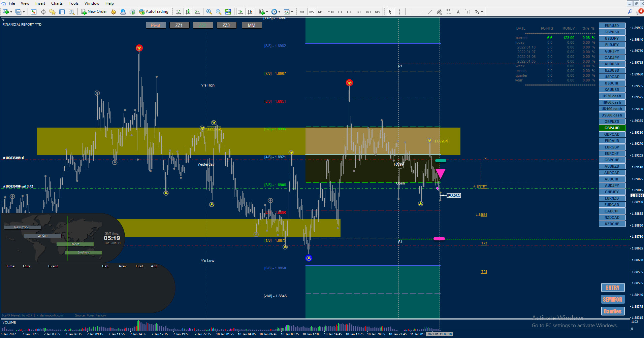The image size is (644, 338).
Task: Open the search magnifier in toolbar
Action: 630,12
